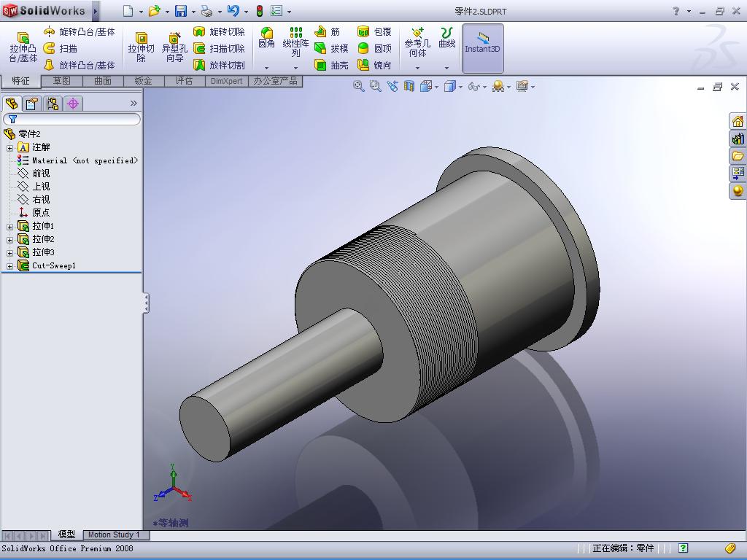The height and width of the screenshot is (560, 747).
Task: Select the 抽壳 shell tool
Action: click(x=331, y=65)
